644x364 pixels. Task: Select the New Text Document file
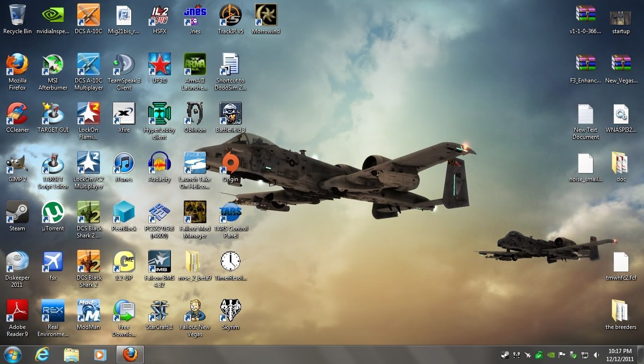tap(586, 114)
